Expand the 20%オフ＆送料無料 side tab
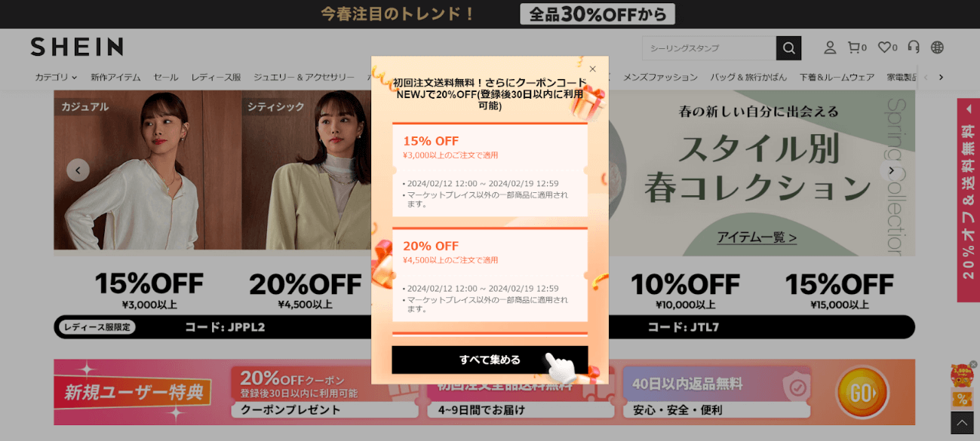This screenshot has width=980, height=441. (969, 200)
